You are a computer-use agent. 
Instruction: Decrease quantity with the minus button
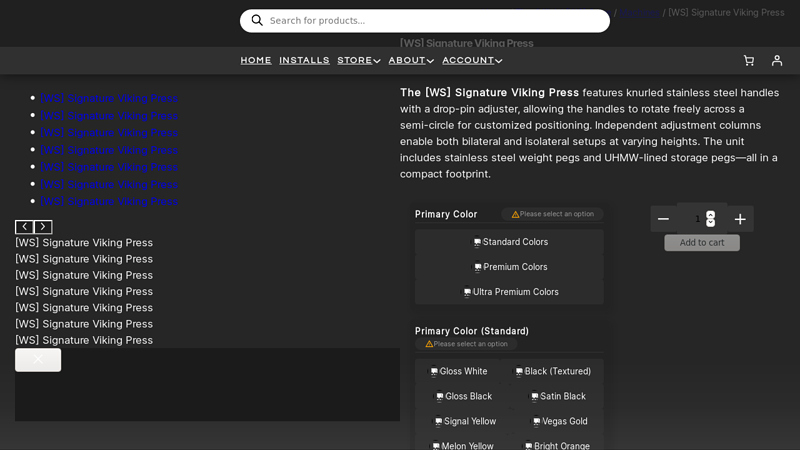click(663, 219)
